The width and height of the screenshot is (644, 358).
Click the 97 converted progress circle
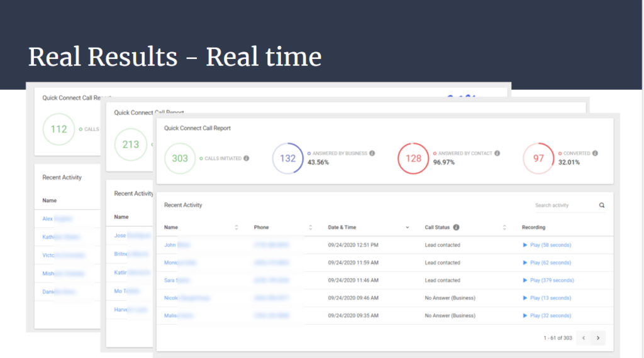538,158
